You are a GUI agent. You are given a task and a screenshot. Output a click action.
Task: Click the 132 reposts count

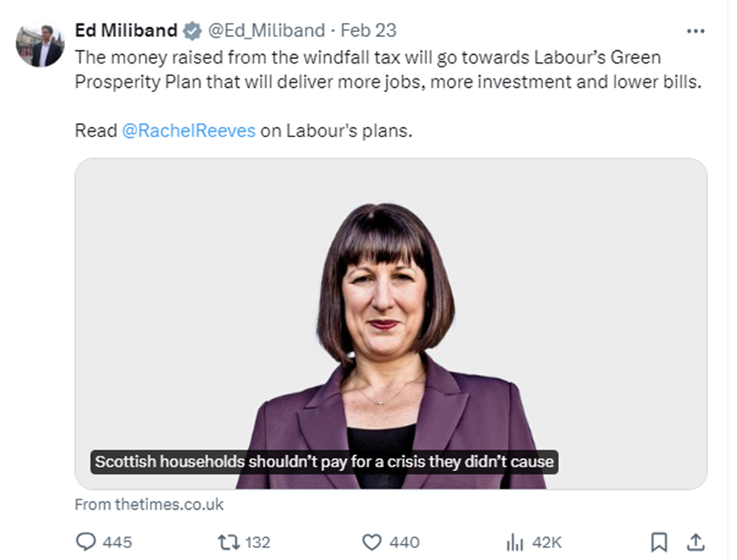(x=257, y=542)
